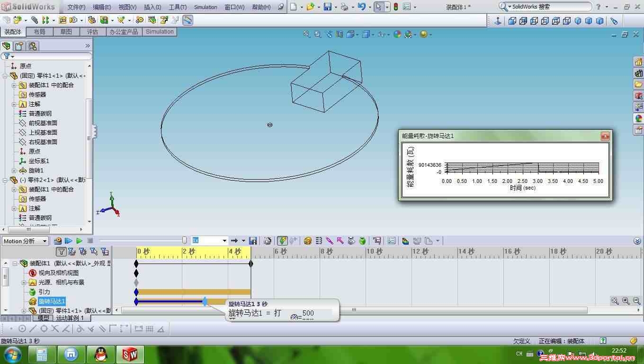The image size is (644, 364).
Task: Zoom out on the motion timeline
Action: [636, 301]
